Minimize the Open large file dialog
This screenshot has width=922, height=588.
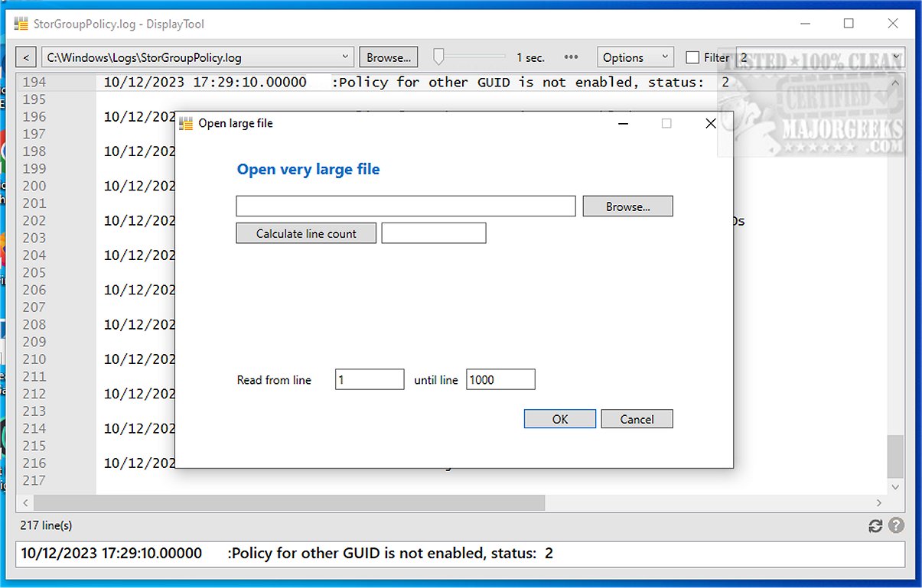[624, 123]
